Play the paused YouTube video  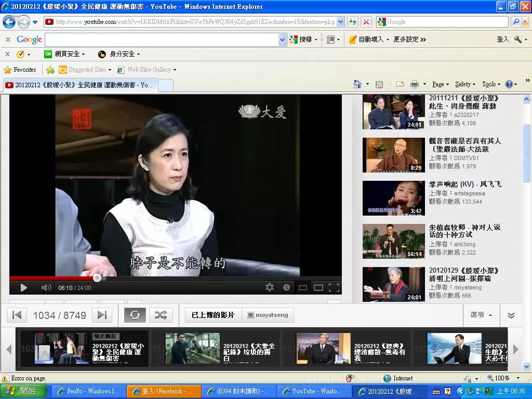pyautogui.click(x=23, y=288)
